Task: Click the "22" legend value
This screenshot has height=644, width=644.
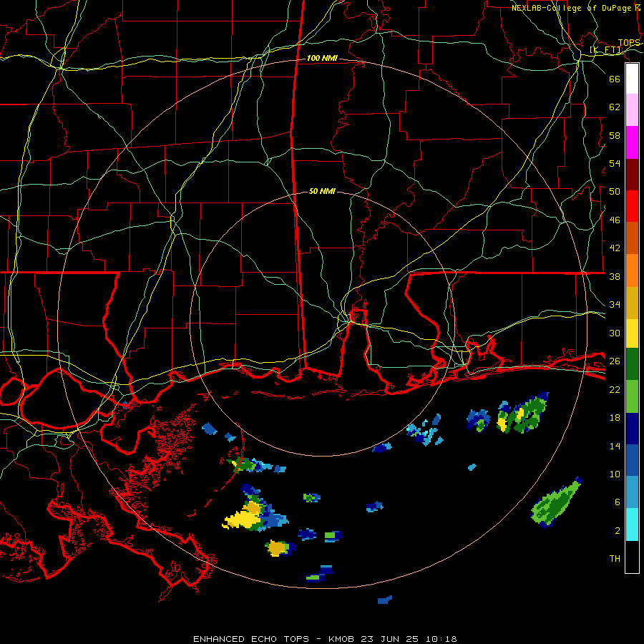Action: (x=615, y=389)
